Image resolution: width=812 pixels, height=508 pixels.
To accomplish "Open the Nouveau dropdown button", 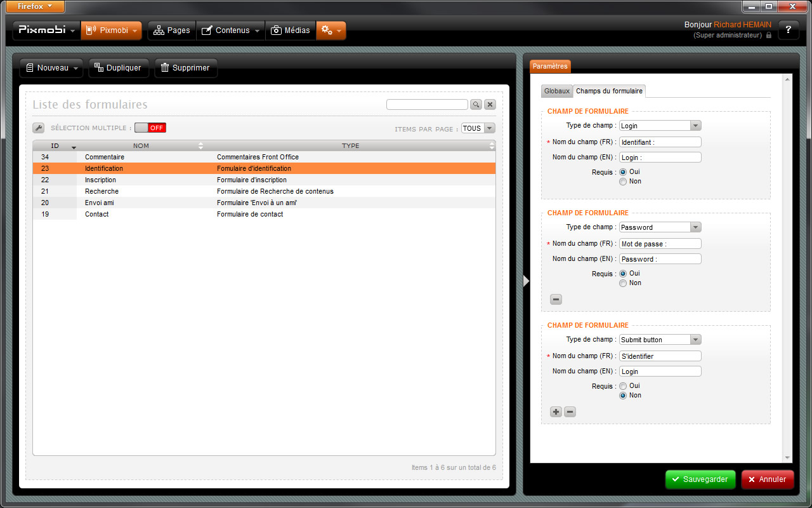I will [52, 68].
